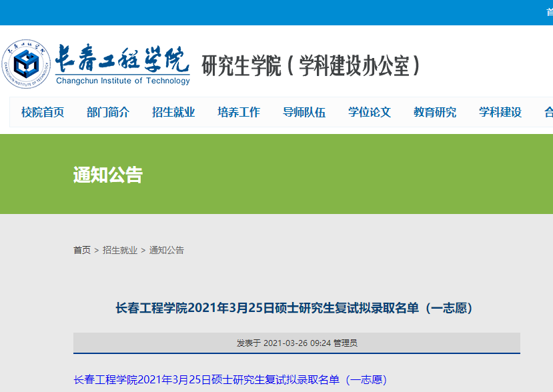Open the 导师队伍 navigation item
553x392 pixels.
point(304,112)
